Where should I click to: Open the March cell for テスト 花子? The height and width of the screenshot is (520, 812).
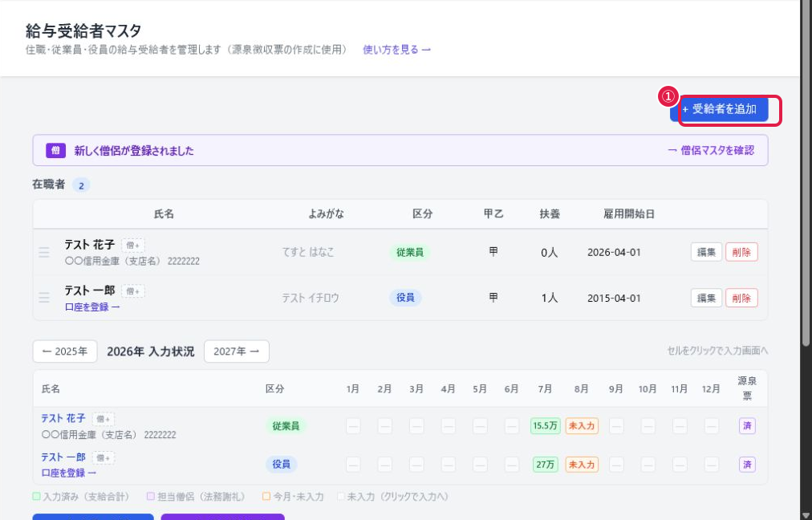(417, 426)
